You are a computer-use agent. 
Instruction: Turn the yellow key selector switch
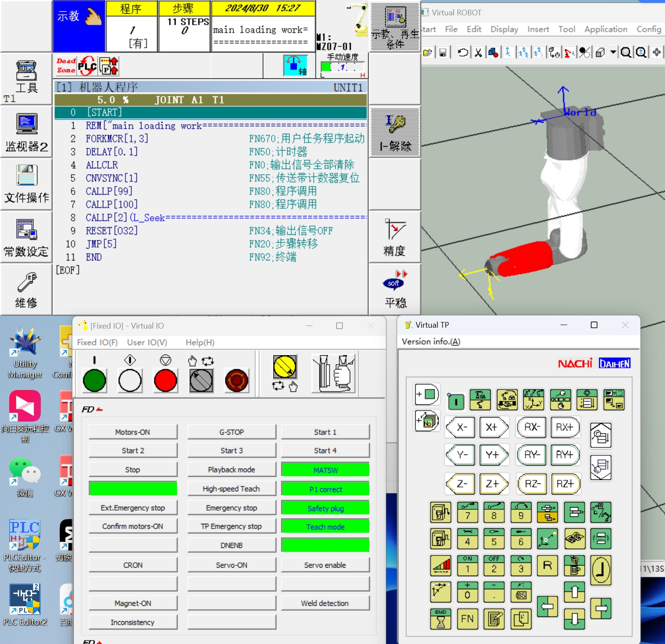(x=284, y=367)
